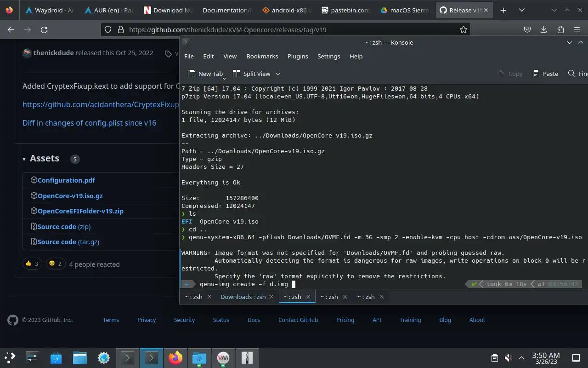
Task: Switch to the android-x86 browser tab
Action: click(x=287, y=10)
